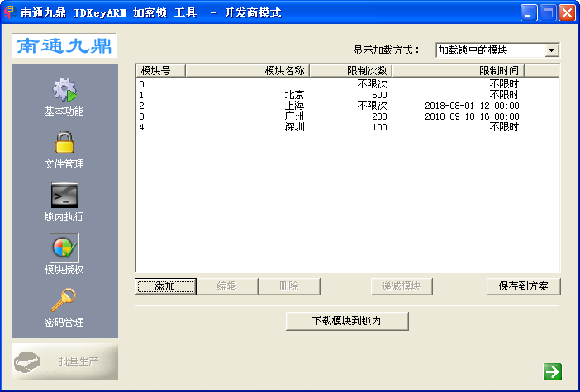Click the 2018-08-01 12:00:00 time cell
Screen dimensions: 580x392
point(472,106)
